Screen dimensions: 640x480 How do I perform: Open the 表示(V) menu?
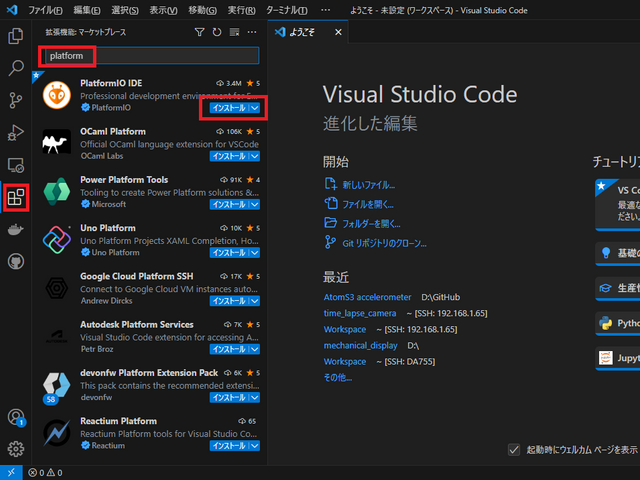(x=163, y=10)
